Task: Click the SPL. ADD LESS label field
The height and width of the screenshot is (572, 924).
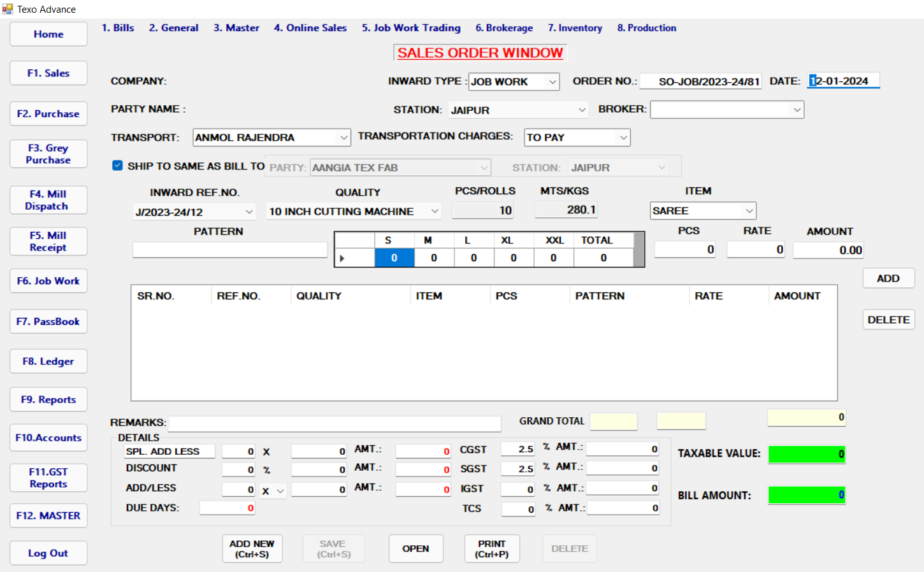Action: click(170, 451)
